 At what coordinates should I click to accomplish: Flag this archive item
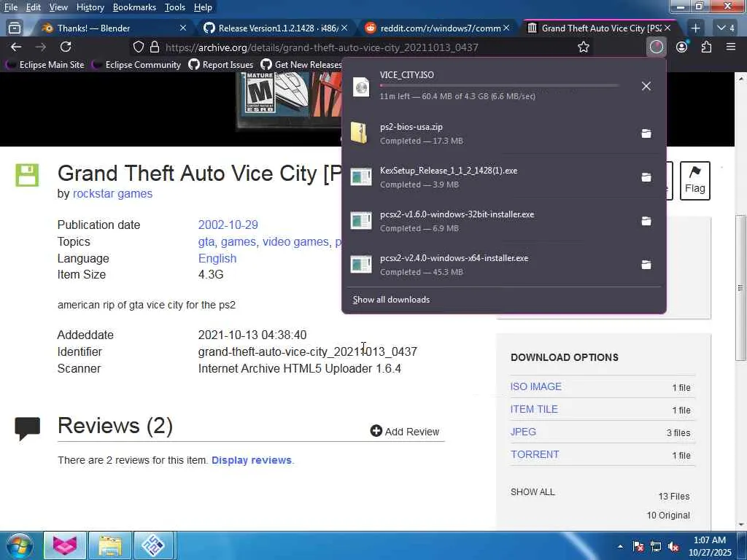(694, 181)
